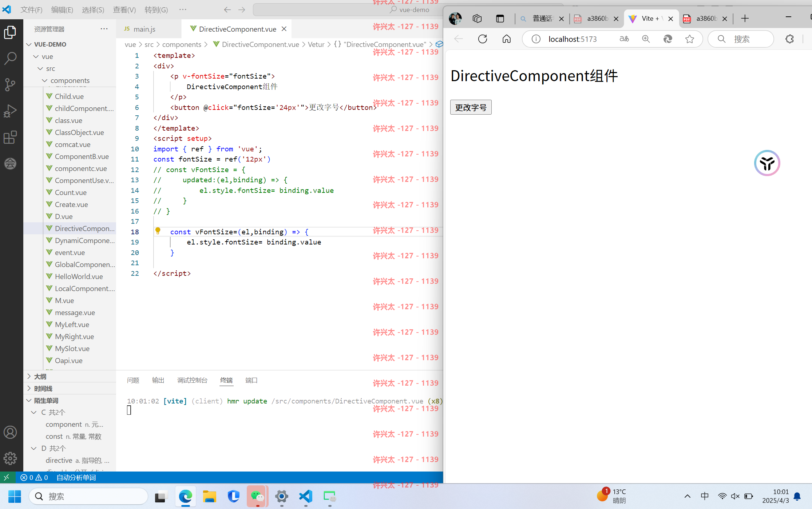View site information icon for localhost
Image resolution: width=812 pixels, height=509 pixels.
536,39
